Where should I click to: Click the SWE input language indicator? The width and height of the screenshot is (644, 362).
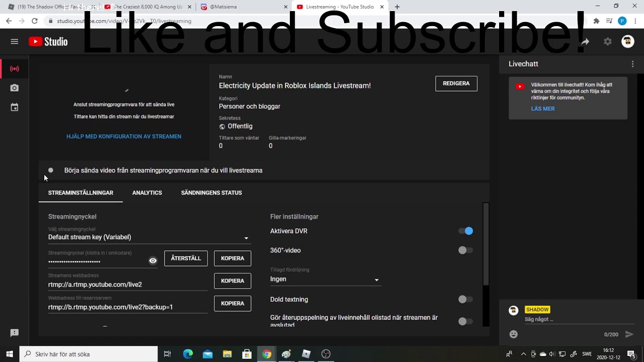point(587,354)
